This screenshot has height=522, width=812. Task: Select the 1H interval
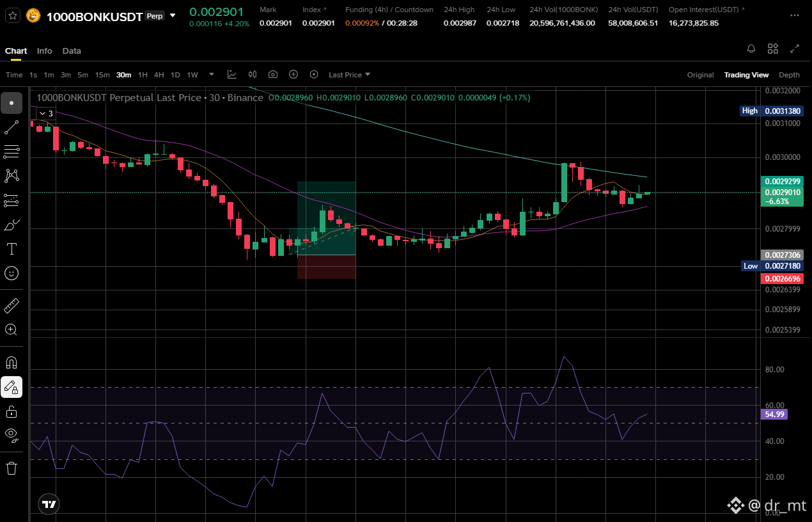click(143, 75)
